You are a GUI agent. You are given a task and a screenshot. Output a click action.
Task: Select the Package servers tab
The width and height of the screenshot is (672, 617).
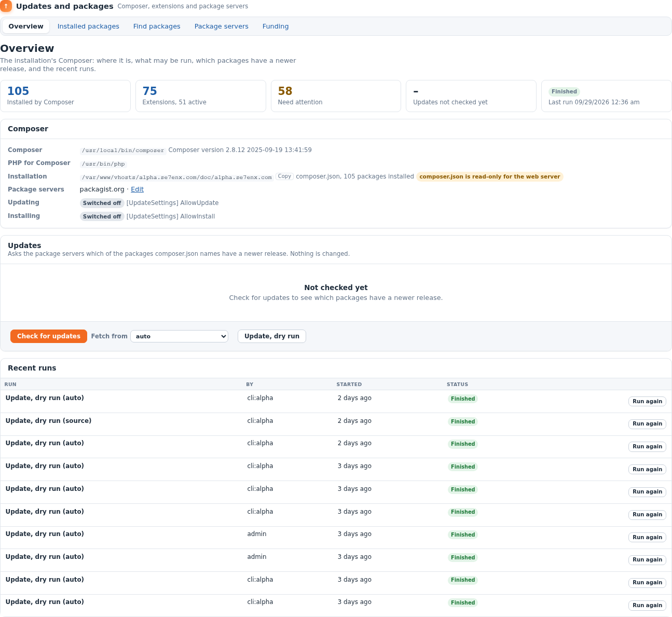[222, 26]
